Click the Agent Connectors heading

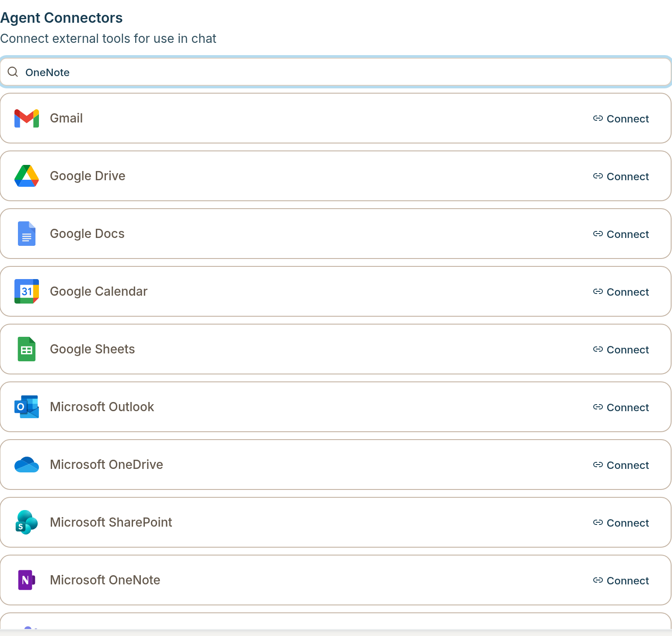[x=61, y=18]
